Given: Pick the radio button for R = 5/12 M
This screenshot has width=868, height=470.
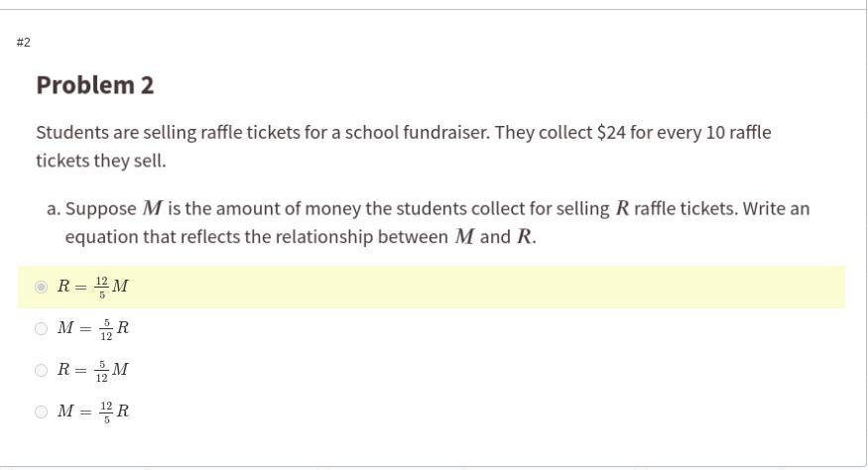Looking at the screenshot, I should 41,370.
